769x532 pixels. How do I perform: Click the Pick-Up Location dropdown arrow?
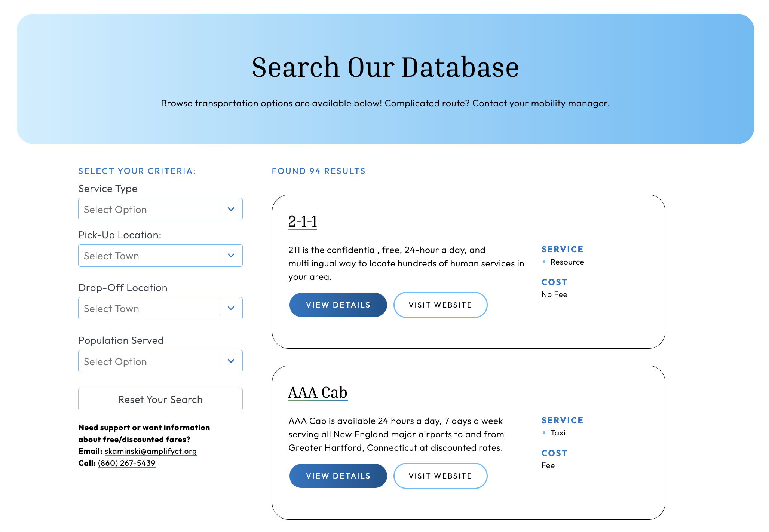pos(231,256)
